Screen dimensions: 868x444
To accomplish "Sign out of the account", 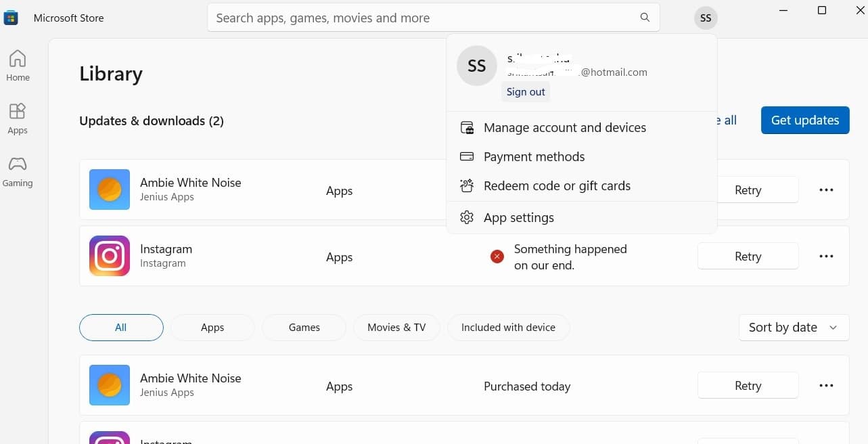I will pyautogui.click(x=526, y=92).
